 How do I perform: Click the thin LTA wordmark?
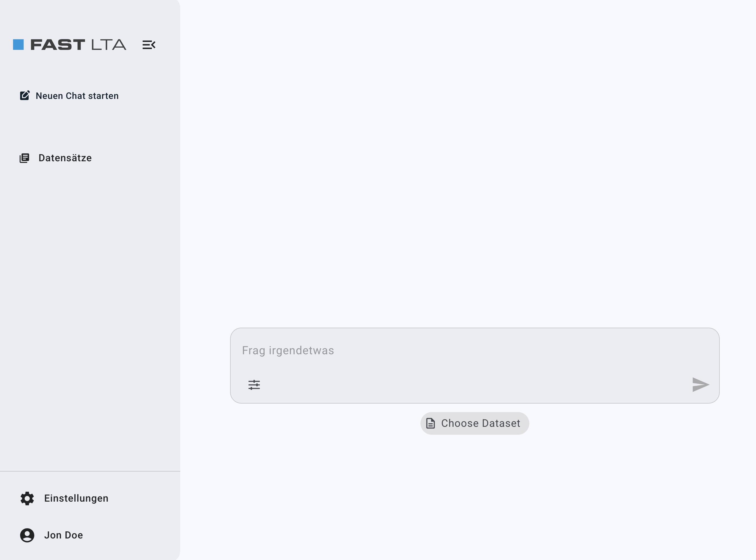click(x=109, y=45)
